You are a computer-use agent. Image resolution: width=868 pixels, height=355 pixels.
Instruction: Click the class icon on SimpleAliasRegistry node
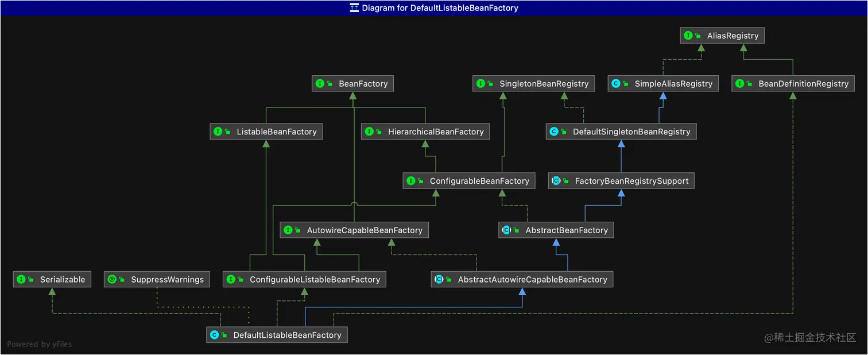pyautogui.click(x=616, y=84)
